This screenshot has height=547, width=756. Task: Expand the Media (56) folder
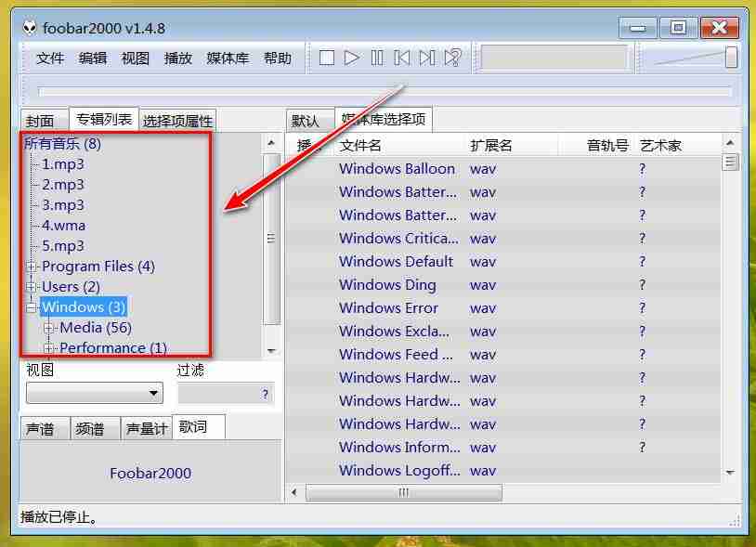[48, 328]
